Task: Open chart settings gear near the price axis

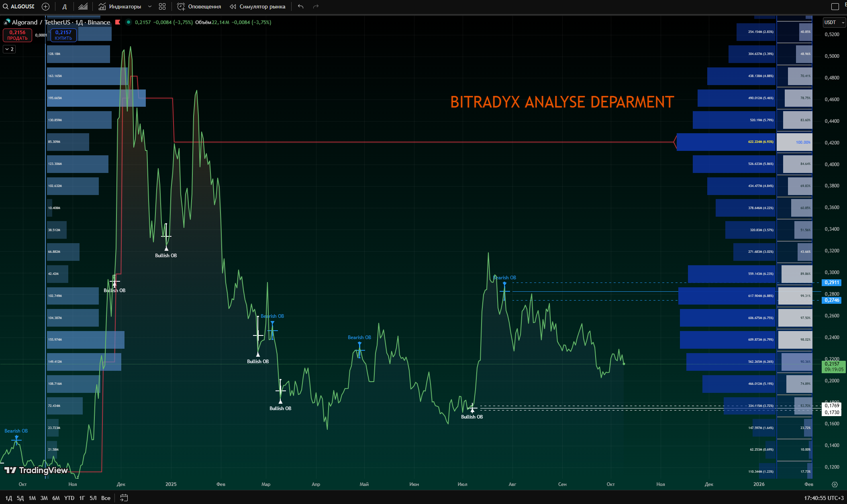Action: (835, 484)
